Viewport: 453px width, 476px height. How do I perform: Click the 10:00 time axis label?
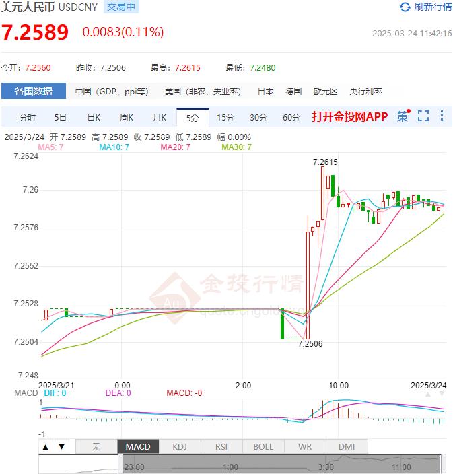[339, 386]
